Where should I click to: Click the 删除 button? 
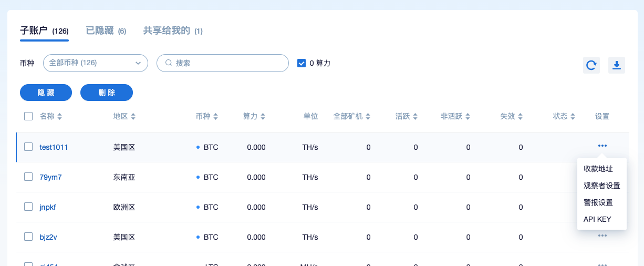pos(107,93)
